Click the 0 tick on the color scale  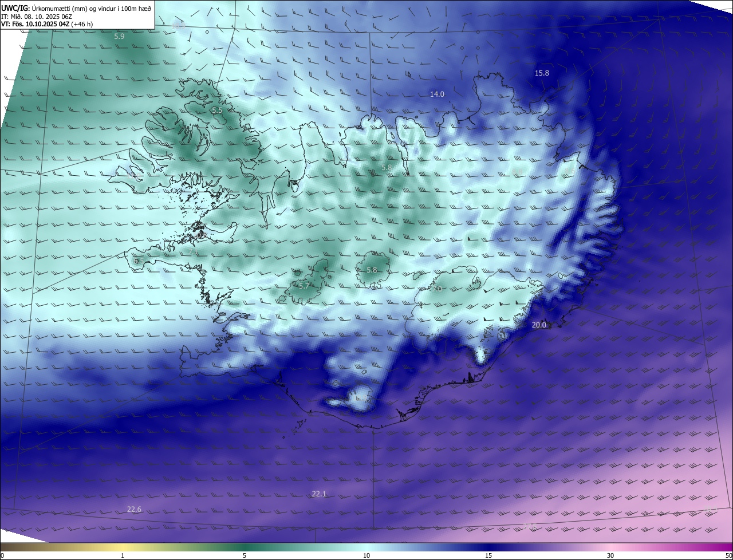pyautogui.click(x=2, y=555)
